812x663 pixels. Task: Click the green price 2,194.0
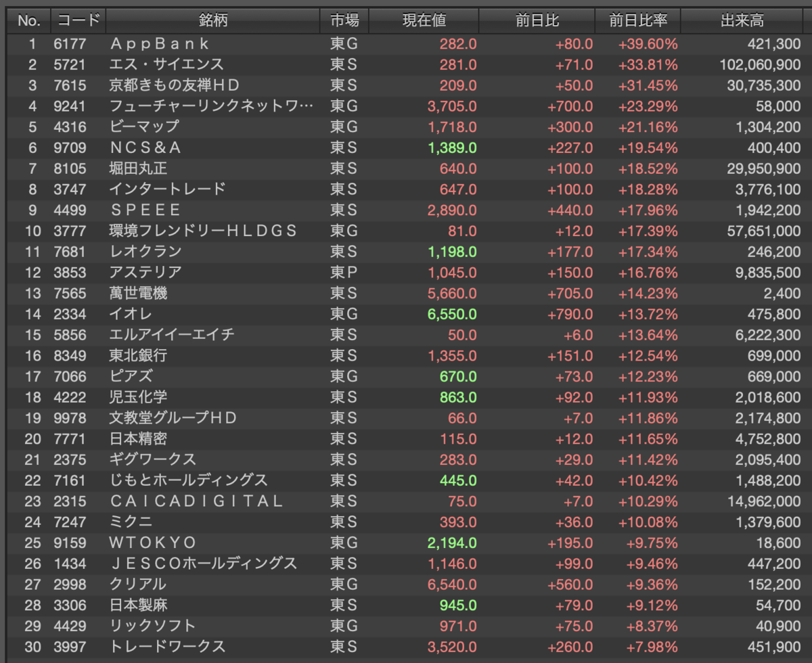point(452,542)
